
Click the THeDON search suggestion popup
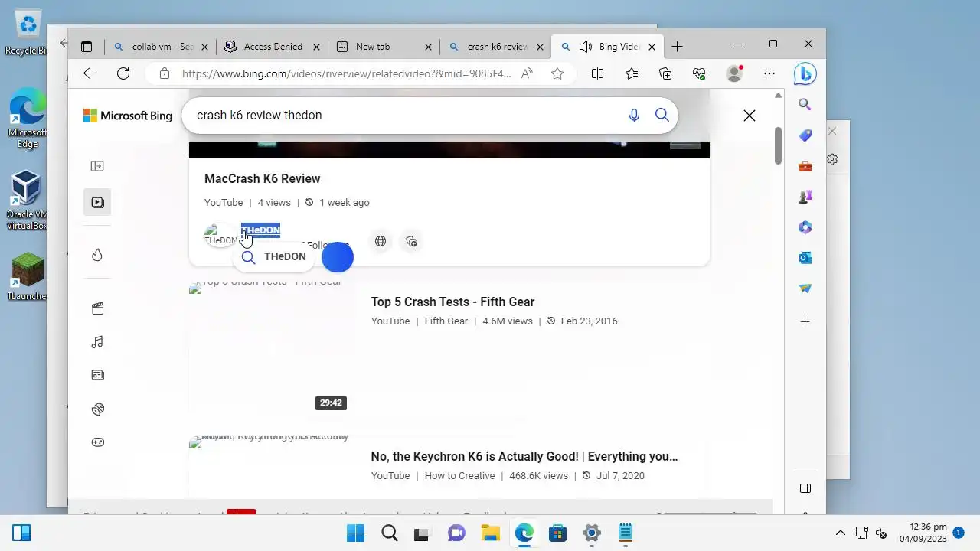point(274,257)
